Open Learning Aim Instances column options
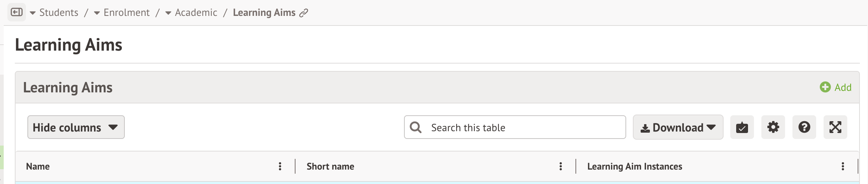 [843, 167]
